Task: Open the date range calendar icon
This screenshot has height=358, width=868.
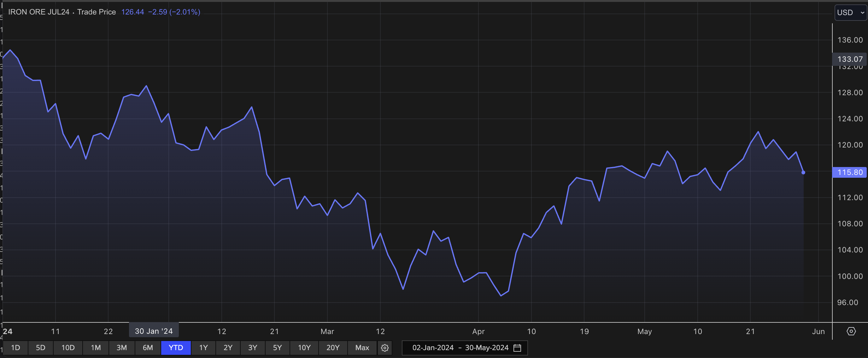Action: click(517, 348)
